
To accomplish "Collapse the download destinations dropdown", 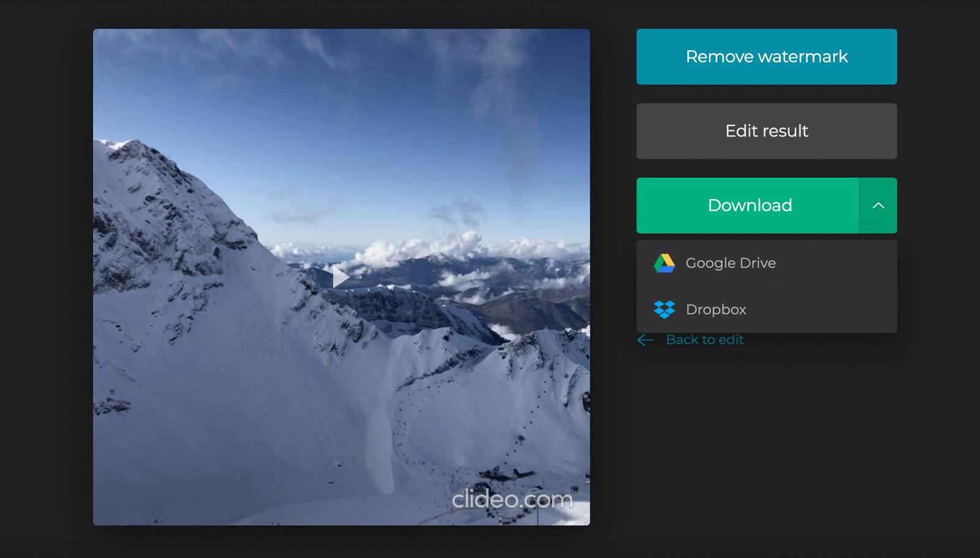I will point(879,205).
